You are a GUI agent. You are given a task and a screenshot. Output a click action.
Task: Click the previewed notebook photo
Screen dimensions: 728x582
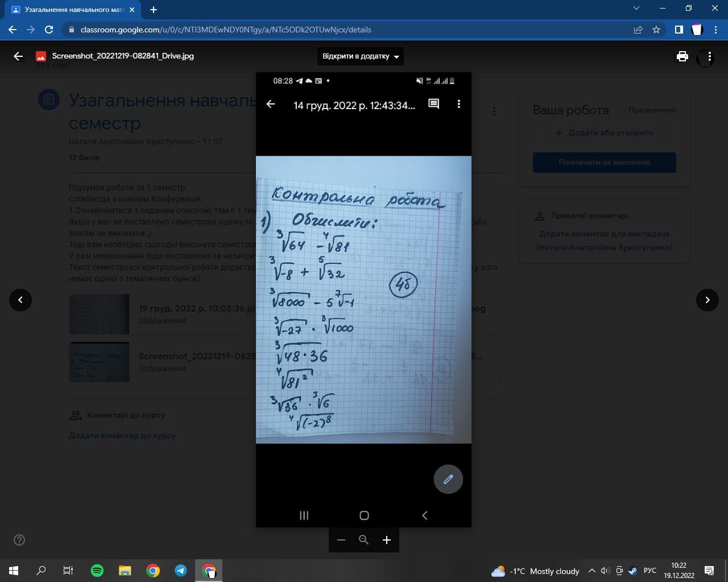click(363, 300)
